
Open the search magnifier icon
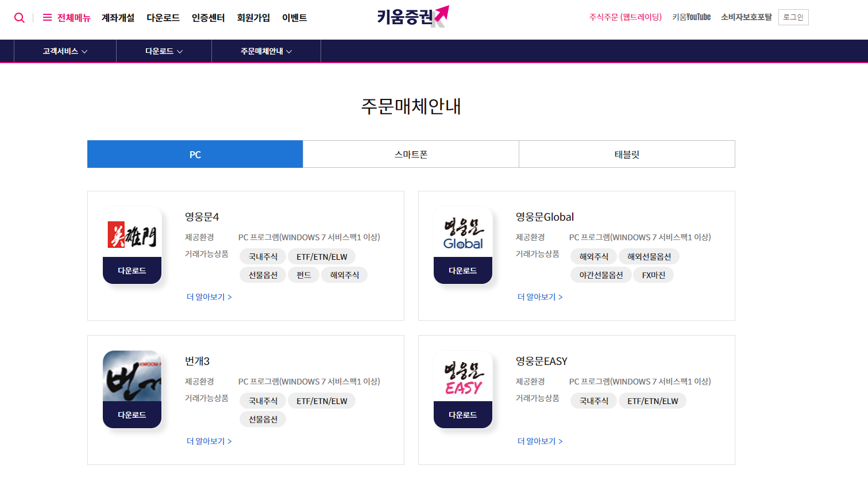point(20,18)
